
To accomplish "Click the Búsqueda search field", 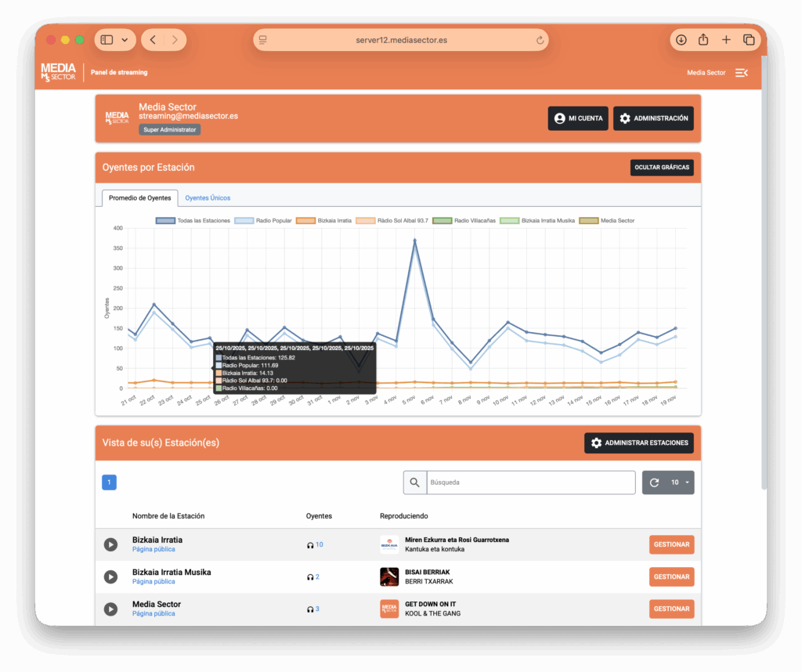I will click(531, 482).
